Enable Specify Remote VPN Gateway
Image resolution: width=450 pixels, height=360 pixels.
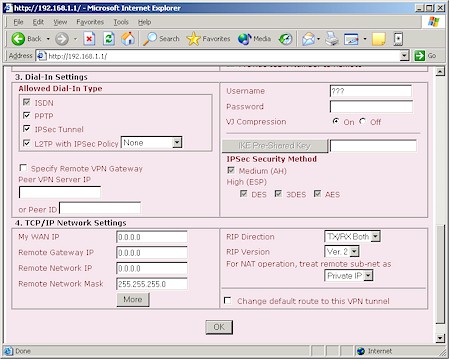(23, 167)
